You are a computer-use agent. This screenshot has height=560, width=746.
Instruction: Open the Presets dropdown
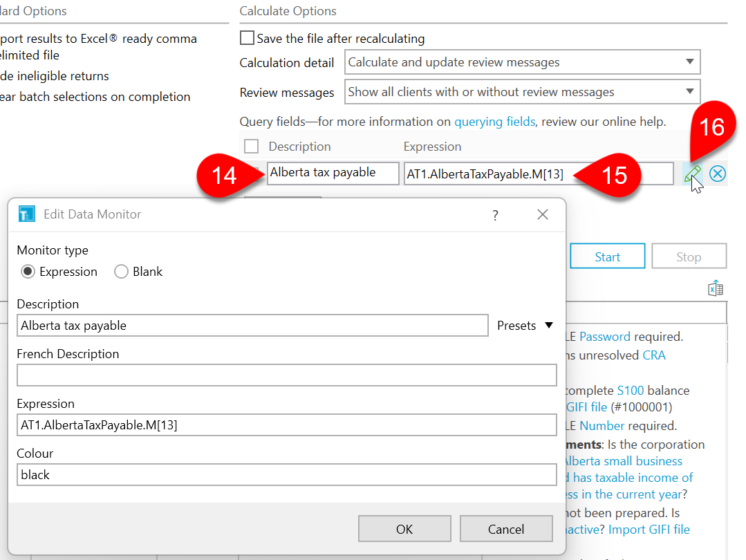tap(525, 326)
